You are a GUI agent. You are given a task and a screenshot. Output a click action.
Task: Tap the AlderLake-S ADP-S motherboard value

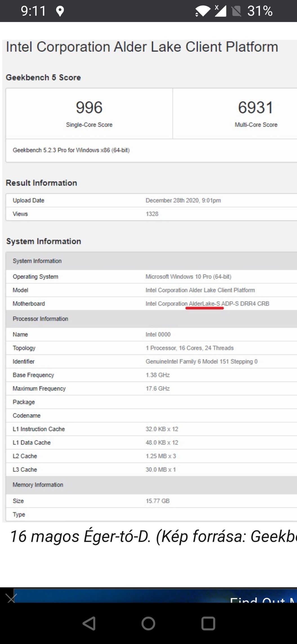point(207,304)
